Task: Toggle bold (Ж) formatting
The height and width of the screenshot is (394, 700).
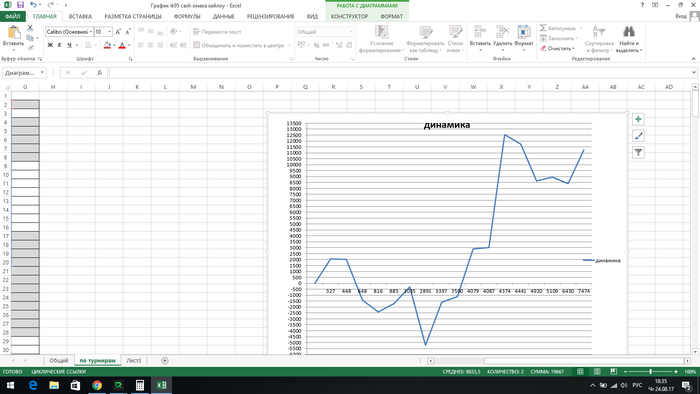Action: [50, 45]
